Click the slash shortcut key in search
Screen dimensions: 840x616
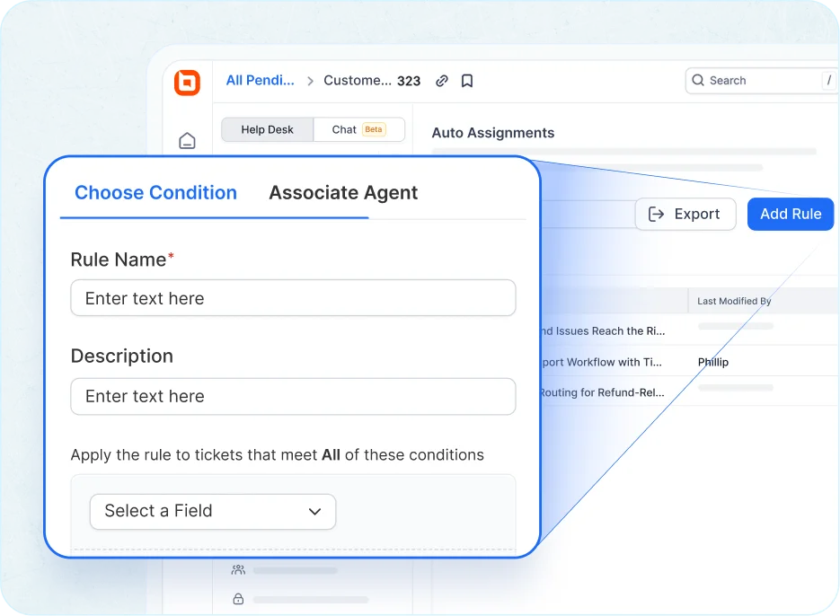pos(828,80)
